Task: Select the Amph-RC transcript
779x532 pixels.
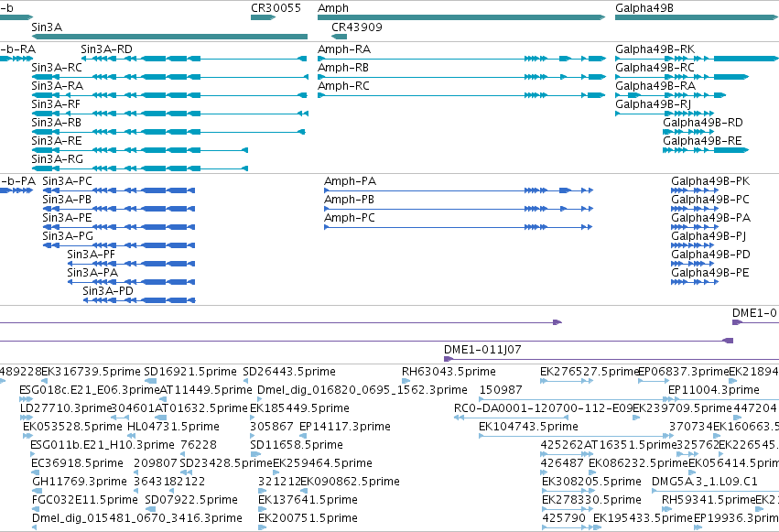Action: (461, 95)
